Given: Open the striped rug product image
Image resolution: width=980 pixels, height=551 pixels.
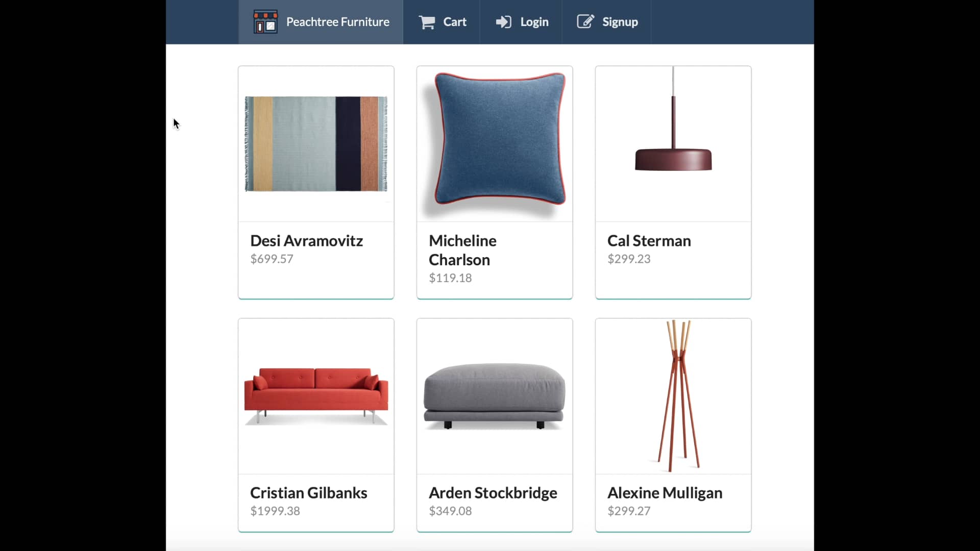Looking at the screenshot, I should point(316,144).
